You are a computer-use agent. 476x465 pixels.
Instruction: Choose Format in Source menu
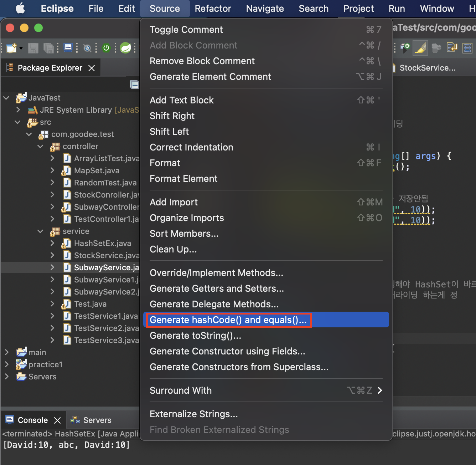266,163
